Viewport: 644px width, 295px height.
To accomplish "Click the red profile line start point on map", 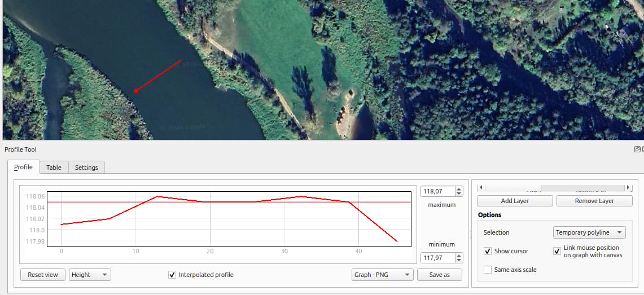I will pos(135,90).
